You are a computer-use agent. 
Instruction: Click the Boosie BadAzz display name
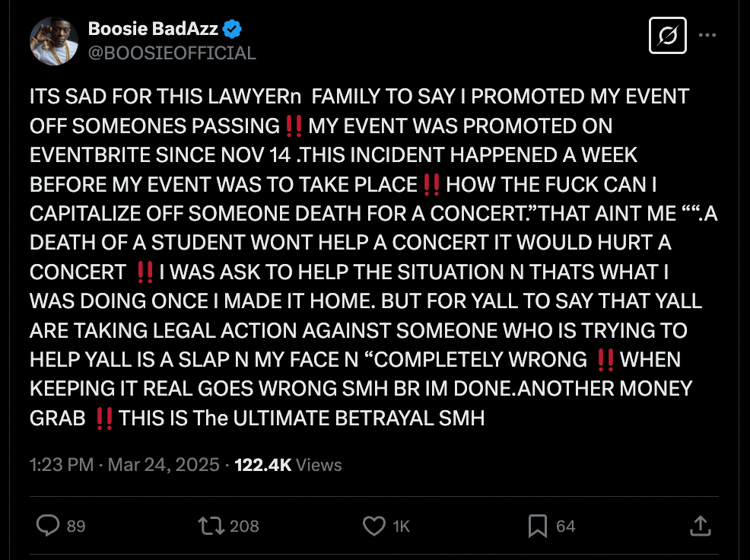[154, 30]
